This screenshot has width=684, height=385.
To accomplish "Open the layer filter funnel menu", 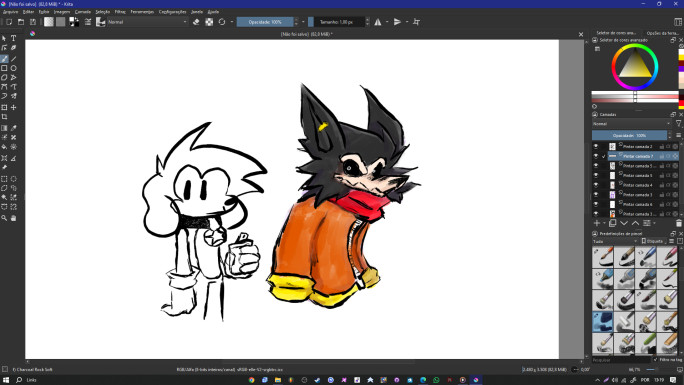I will (678, 124).
